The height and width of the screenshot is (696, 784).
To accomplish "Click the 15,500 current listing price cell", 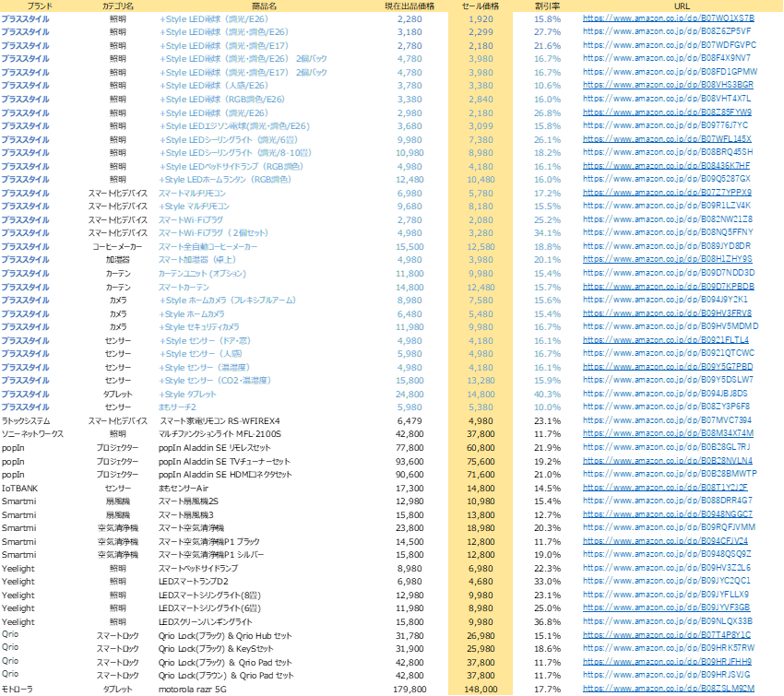I will click(x=409, y=247).
